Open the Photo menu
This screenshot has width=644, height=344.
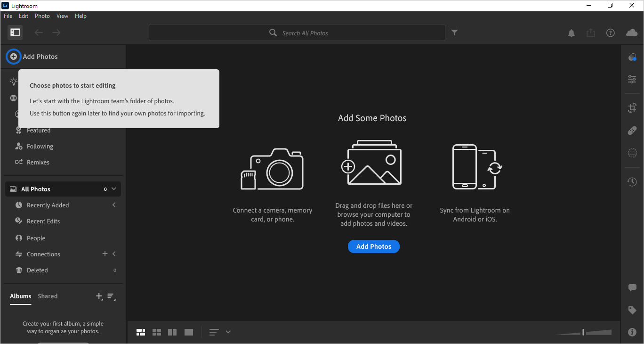tap(42, 16)
